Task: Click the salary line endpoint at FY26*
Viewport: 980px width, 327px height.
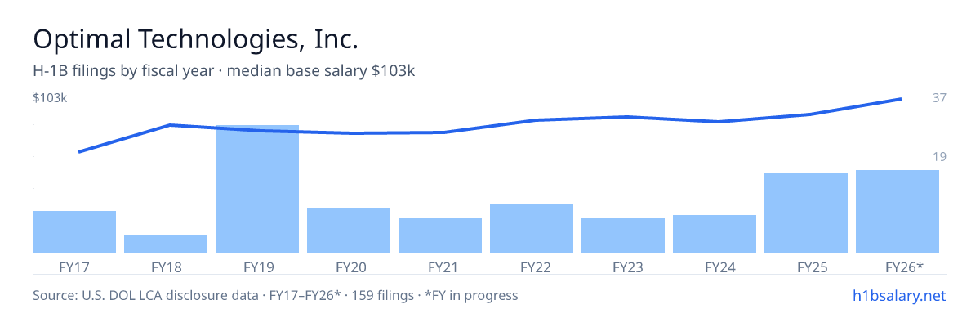Action: (901, 99)
